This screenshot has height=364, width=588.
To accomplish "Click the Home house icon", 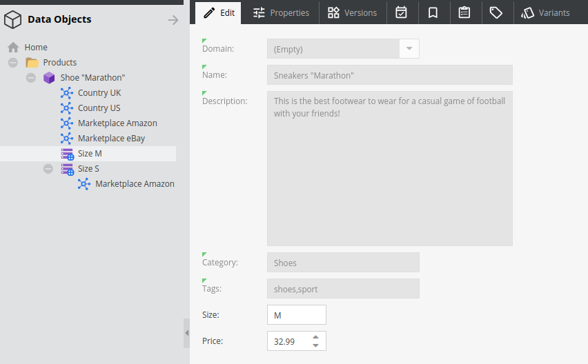I will (13, 47).
